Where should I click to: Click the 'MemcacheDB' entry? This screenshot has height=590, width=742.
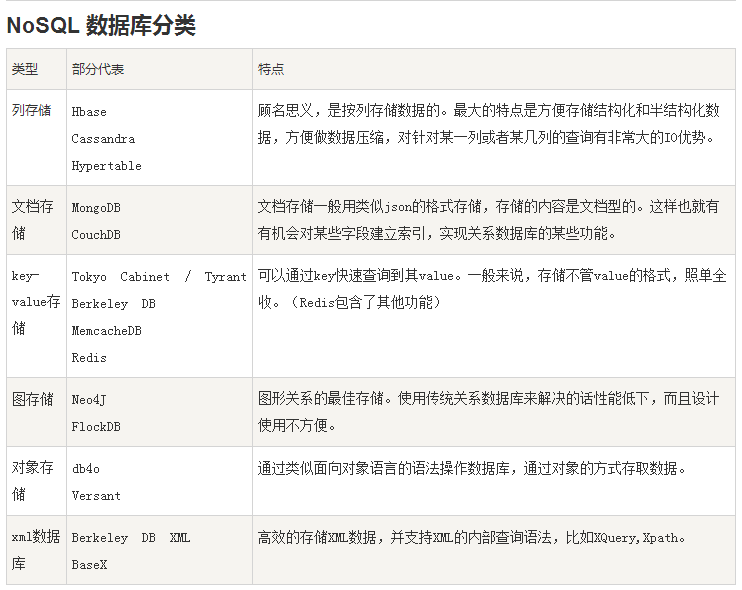point(106,331)
